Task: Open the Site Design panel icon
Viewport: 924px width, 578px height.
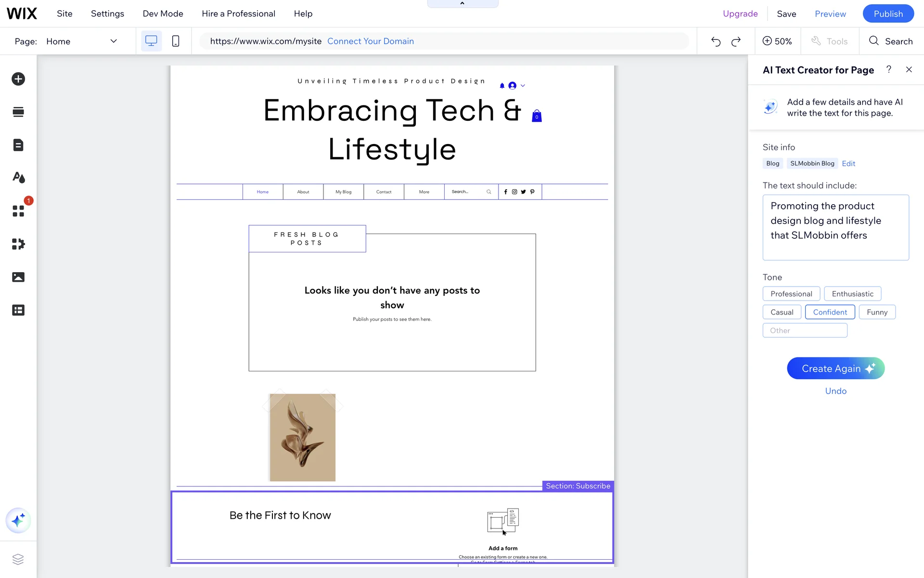Action: (18, 178)
